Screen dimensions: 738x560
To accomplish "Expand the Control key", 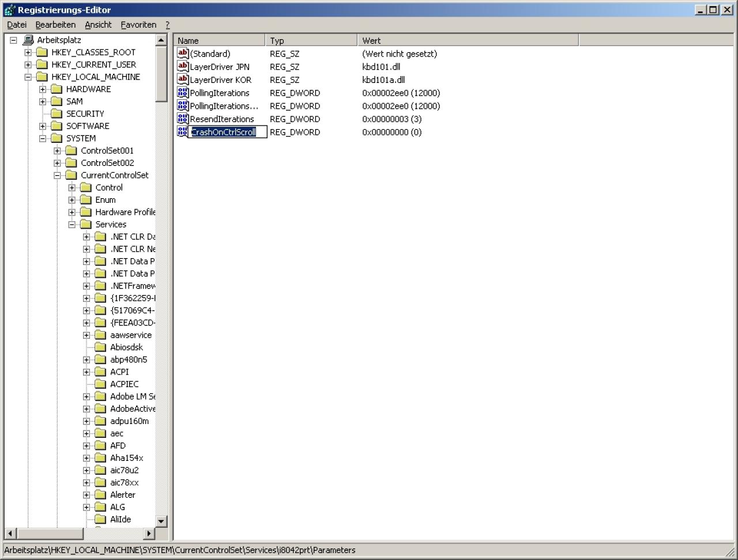I will [x=72, y=188].
